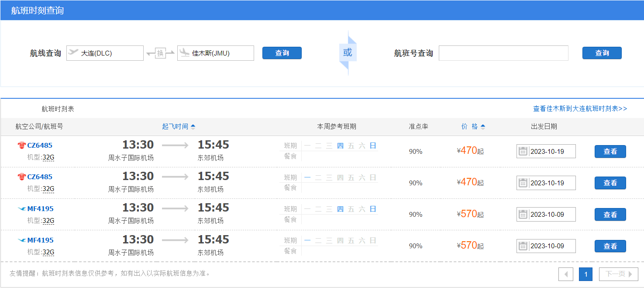
Task: Open calendar icon in second CZ6485 row
Action: click(x=523, y=183)
